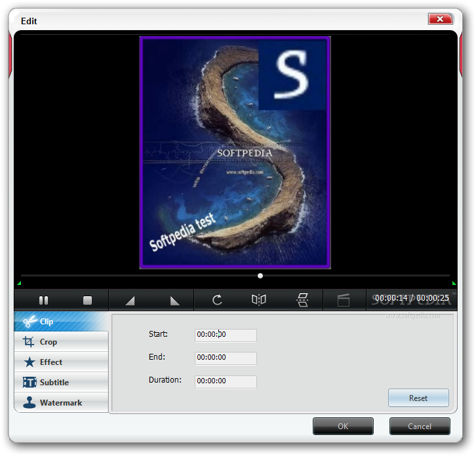Click the 00:00:14 / 00:00:25 time display
The image size is (476, 456).
(x=412, y=298)
